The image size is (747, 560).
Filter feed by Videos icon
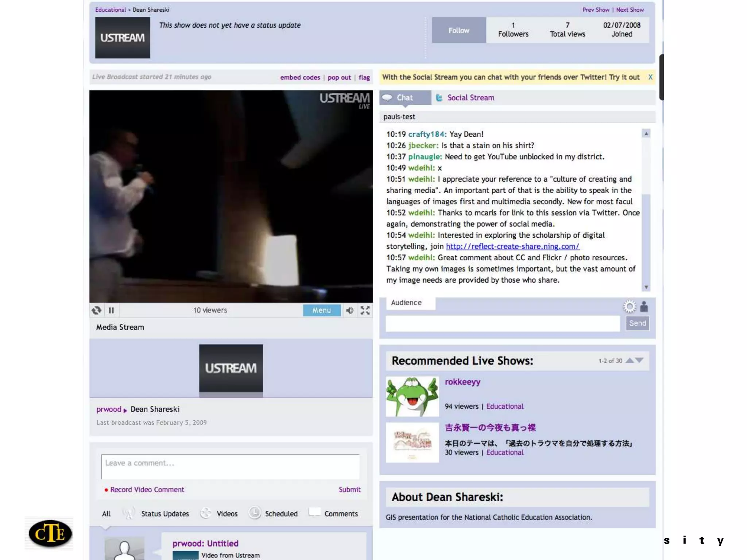tap(206, 513)
